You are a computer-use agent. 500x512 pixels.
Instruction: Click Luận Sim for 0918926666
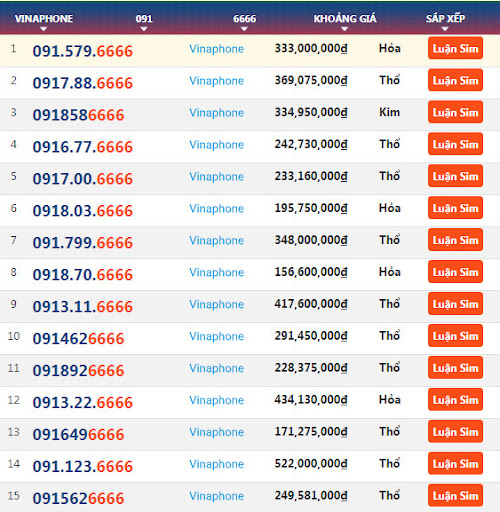455,368
